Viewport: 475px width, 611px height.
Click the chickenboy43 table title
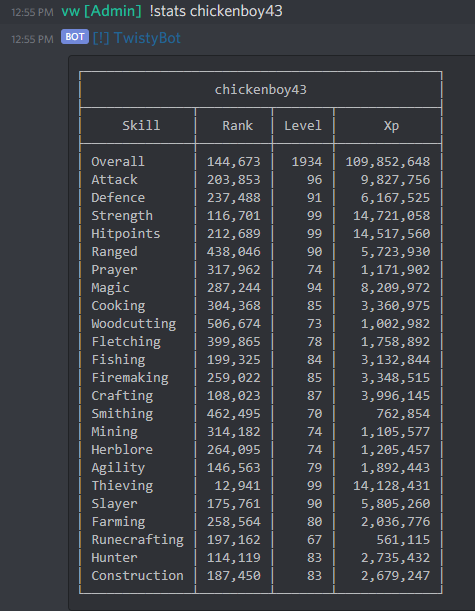(x=261, y=90)
